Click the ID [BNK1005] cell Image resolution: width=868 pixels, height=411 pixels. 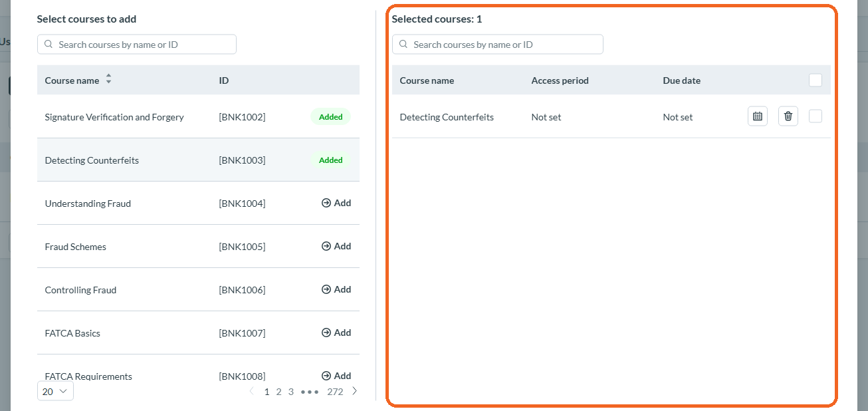click(242, 247)
